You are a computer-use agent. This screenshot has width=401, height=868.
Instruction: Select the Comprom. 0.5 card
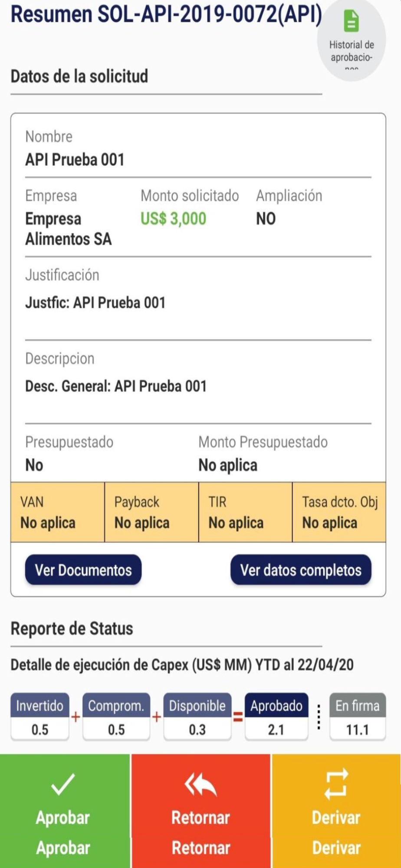coord(116,717)
